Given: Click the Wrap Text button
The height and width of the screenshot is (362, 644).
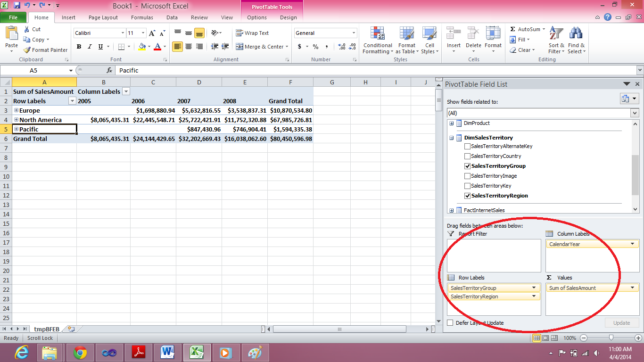Looking at the screenshot, I should 252,33.
